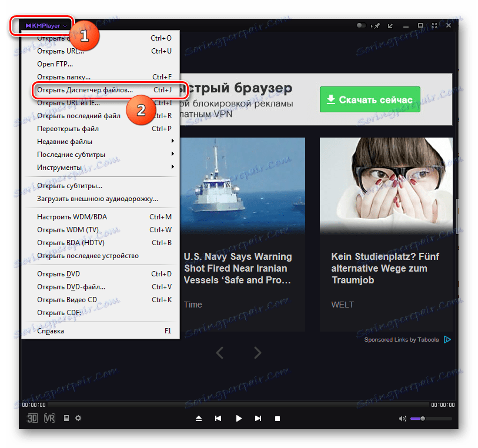Toggle VR mode icon
This screenshot has height=448, width=478.
click(x=50, y=418)
